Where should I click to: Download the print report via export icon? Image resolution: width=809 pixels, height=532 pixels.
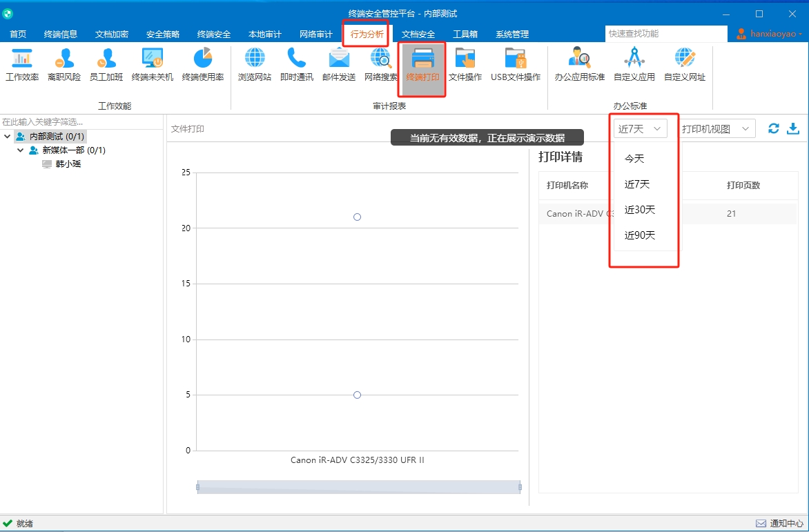pos(793,128)
